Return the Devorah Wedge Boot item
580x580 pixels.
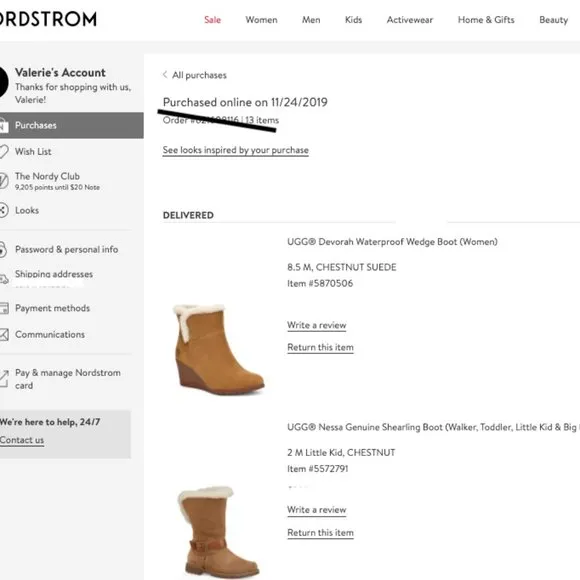point(320,347)
